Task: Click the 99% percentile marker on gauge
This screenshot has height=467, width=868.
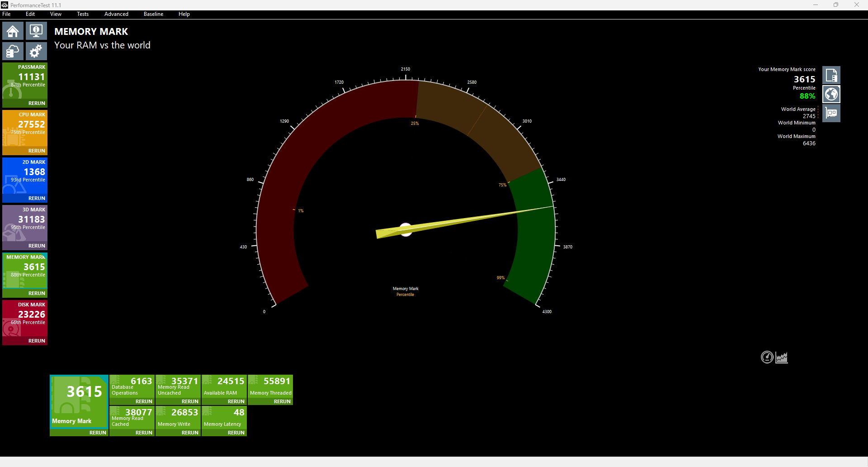Action: (500, 278)
